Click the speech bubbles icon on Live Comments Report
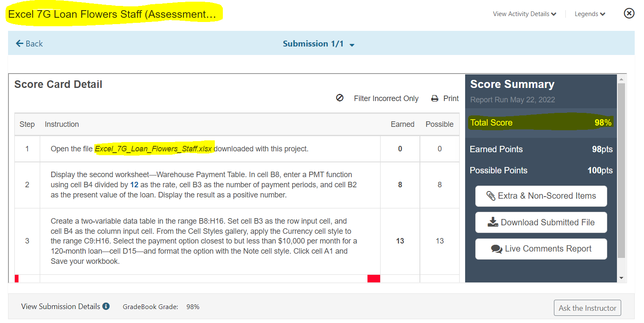 coord(496,249)
